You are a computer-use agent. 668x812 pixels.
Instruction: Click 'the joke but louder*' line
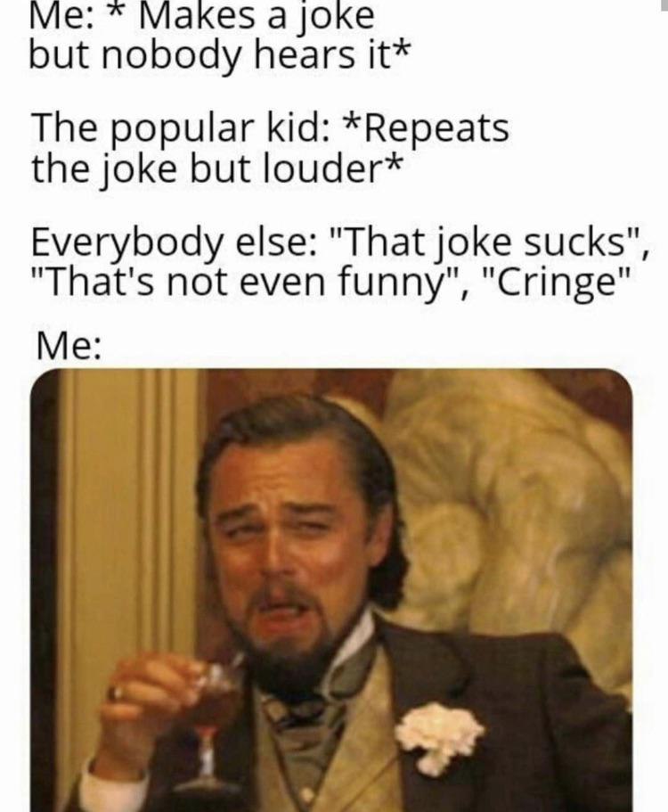(x=216, y=168)
